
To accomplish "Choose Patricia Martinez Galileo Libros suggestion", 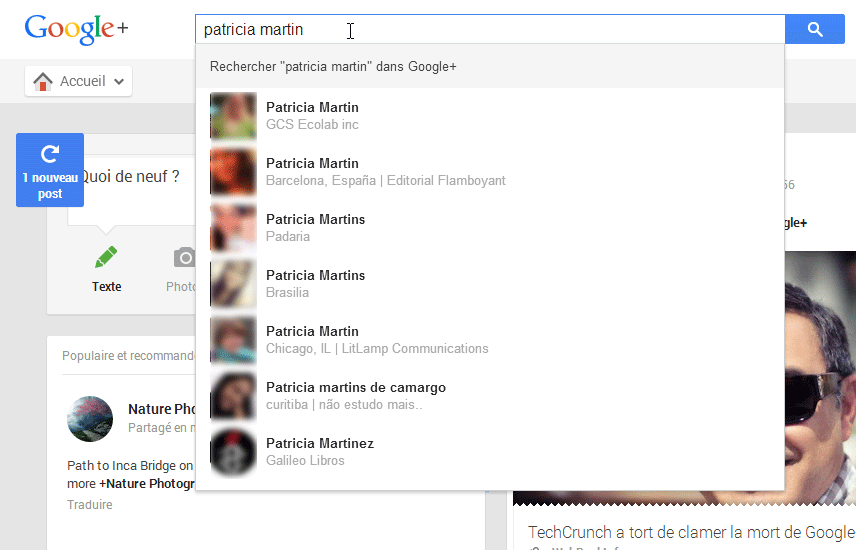I will [x=490, y=452].
